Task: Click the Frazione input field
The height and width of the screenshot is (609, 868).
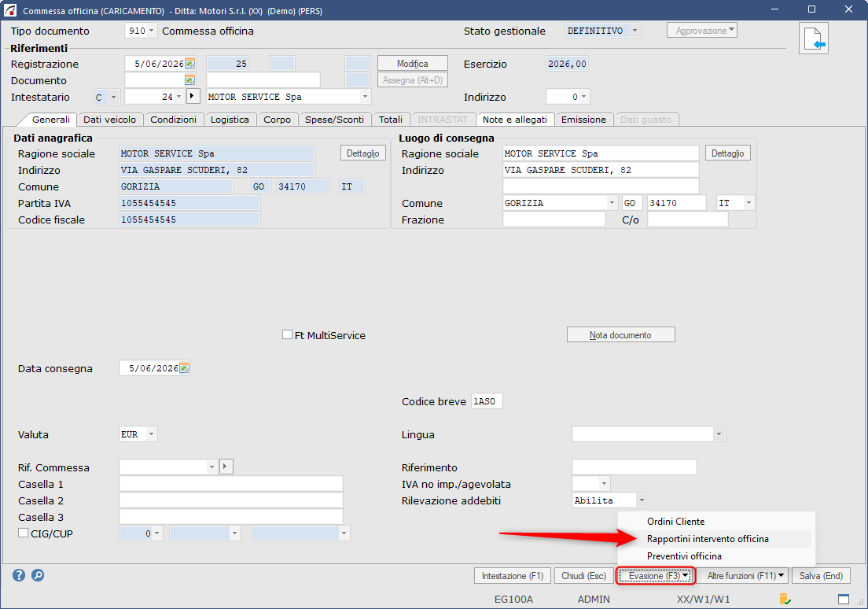Action: point(554,220)
